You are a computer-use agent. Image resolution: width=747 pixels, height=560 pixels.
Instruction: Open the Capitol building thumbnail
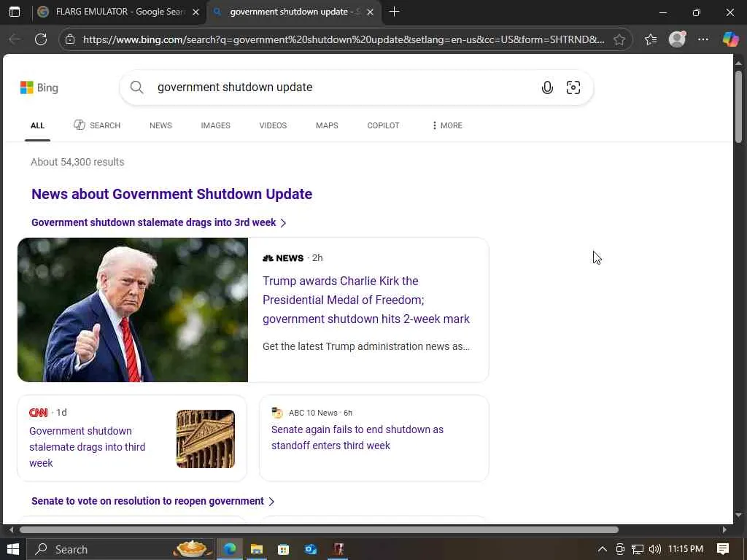click(x=205, y=439)
